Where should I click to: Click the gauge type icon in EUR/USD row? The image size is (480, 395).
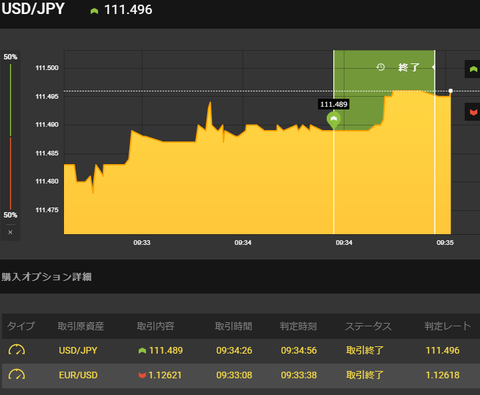click(17, 375)
